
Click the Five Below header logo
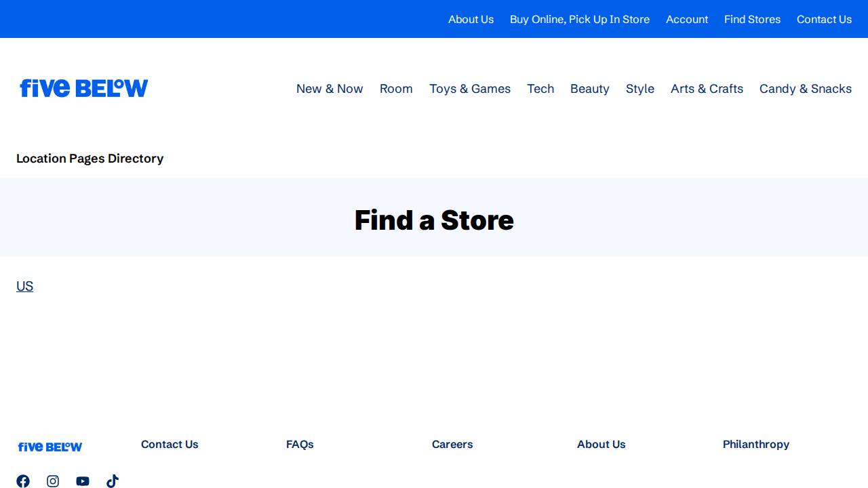(84, 88)
